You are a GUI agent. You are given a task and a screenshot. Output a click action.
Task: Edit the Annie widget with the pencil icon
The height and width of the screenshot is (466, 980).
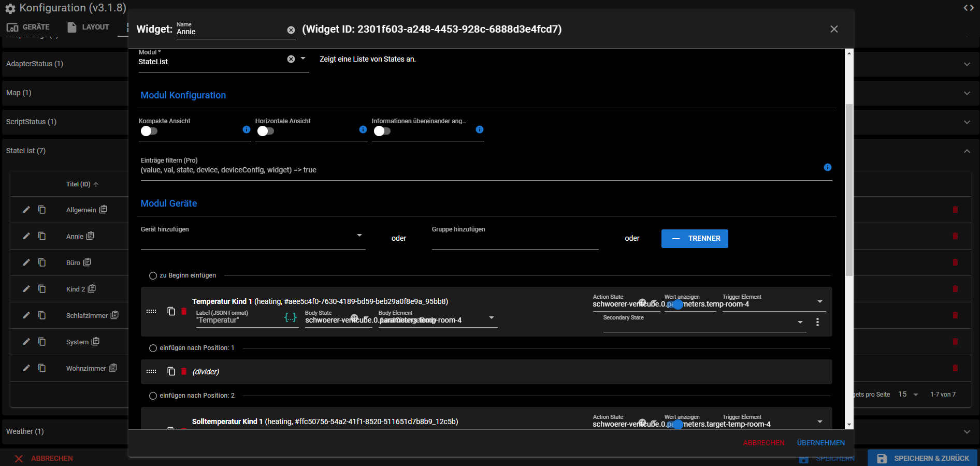[26, 236]
